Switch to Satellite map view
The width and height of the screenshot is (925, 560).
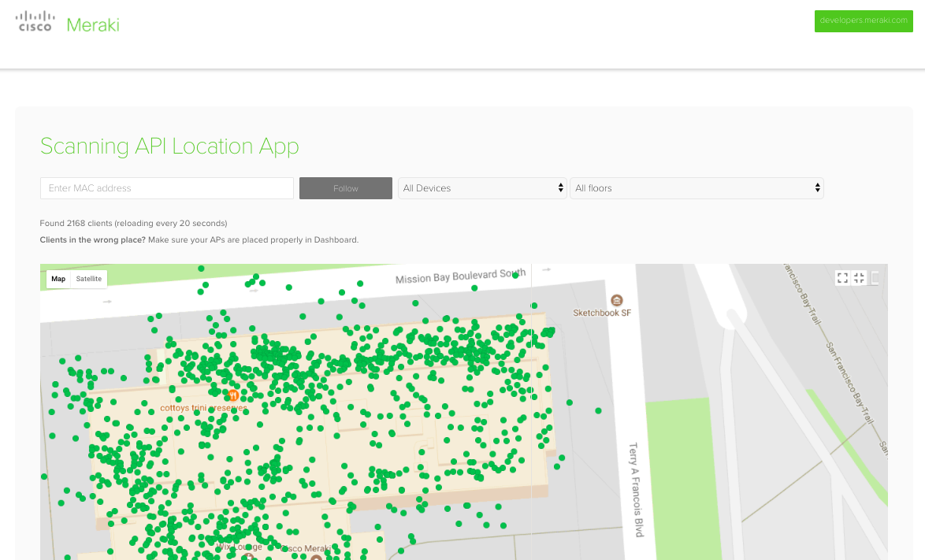coord(88,279)
